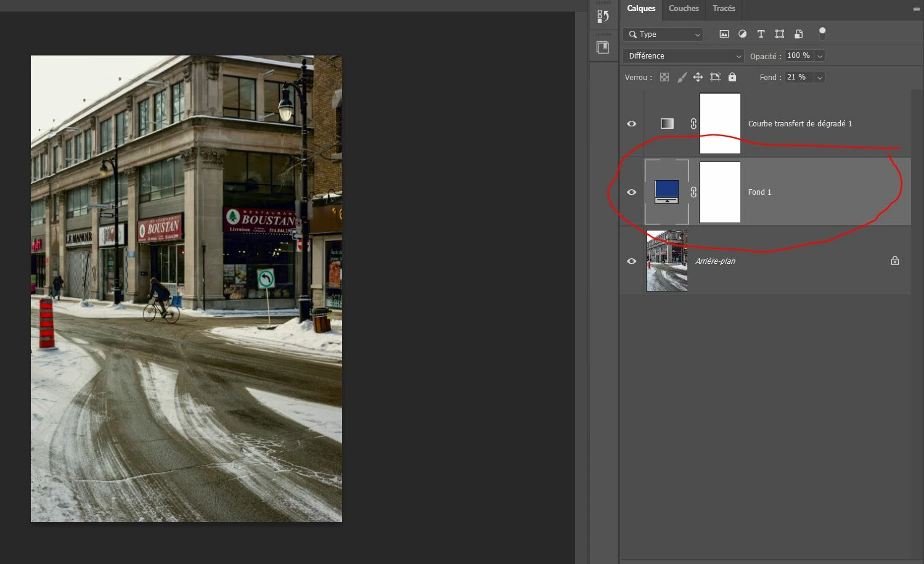Expand the Fond fill slider arrow
924x564 pixels.
tap(820, 78)
